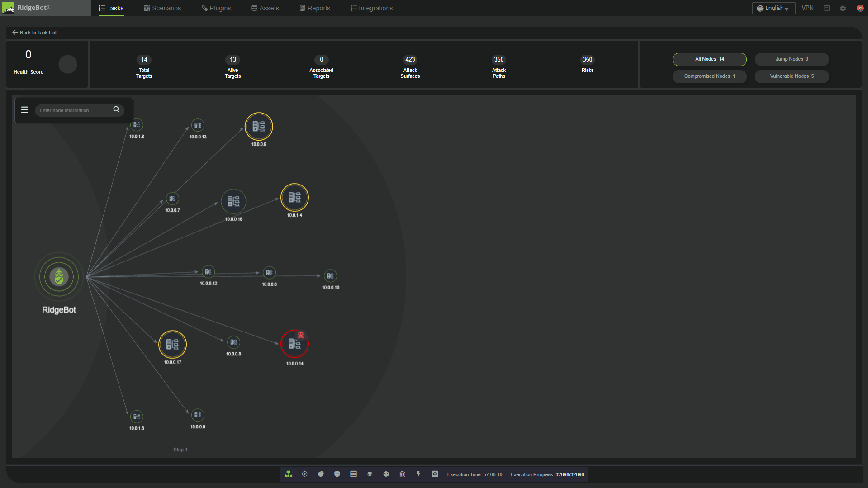Click the RidgeBot origin node
Image resolution: width=868 pixels, height=488 pixels.
point(59,277)
